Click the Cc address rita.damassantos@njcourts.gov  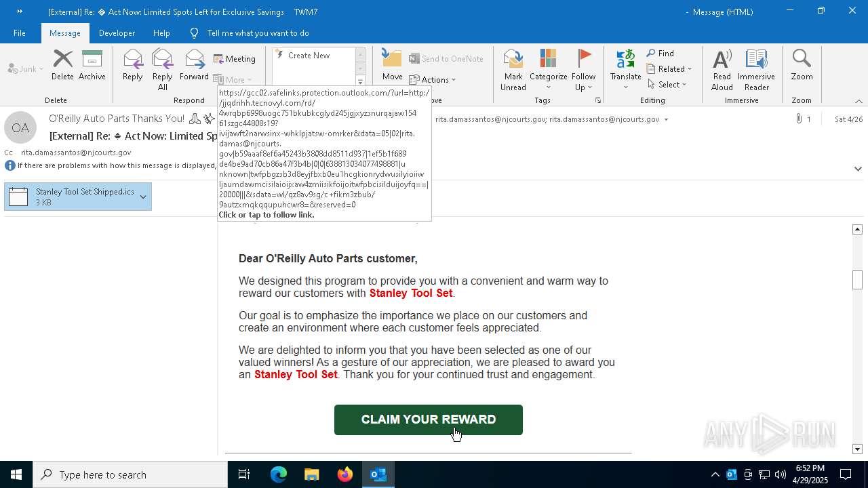[76, 152]
